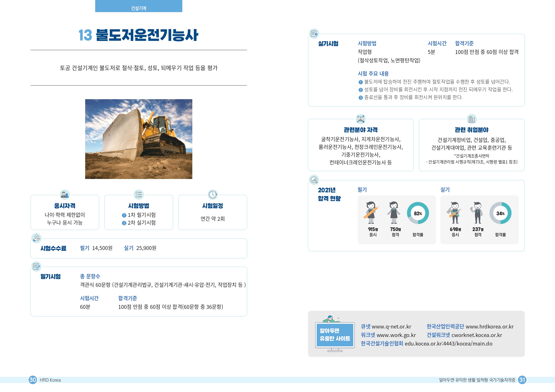Click the 필기시험 pencil-note icon
The width and height of the screenshot is (555, 392).
click(x=36, y=266)
